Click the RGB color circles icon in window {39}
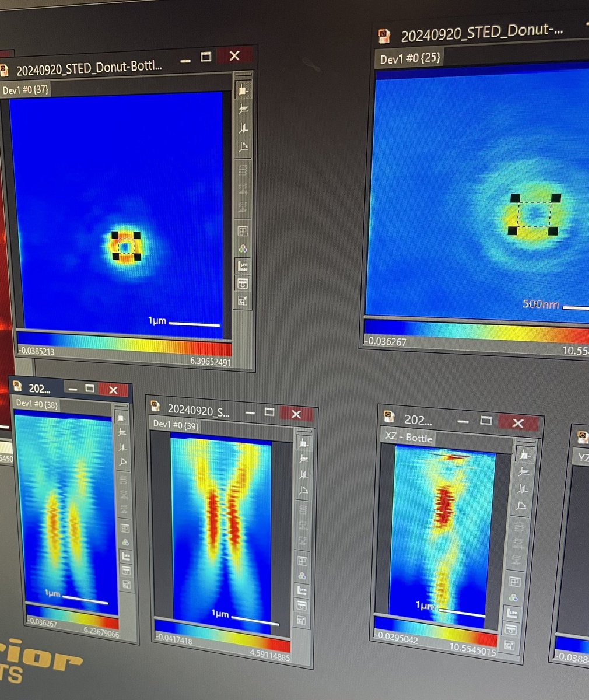The height and width of the screenshot is (700, 589). point(302,576)
